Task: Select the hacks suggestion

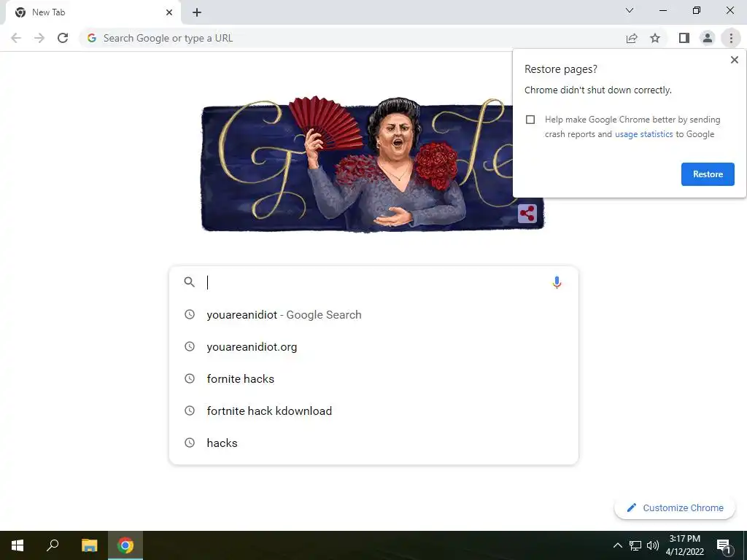Action: pyautogui.click(x=373, y=443)
